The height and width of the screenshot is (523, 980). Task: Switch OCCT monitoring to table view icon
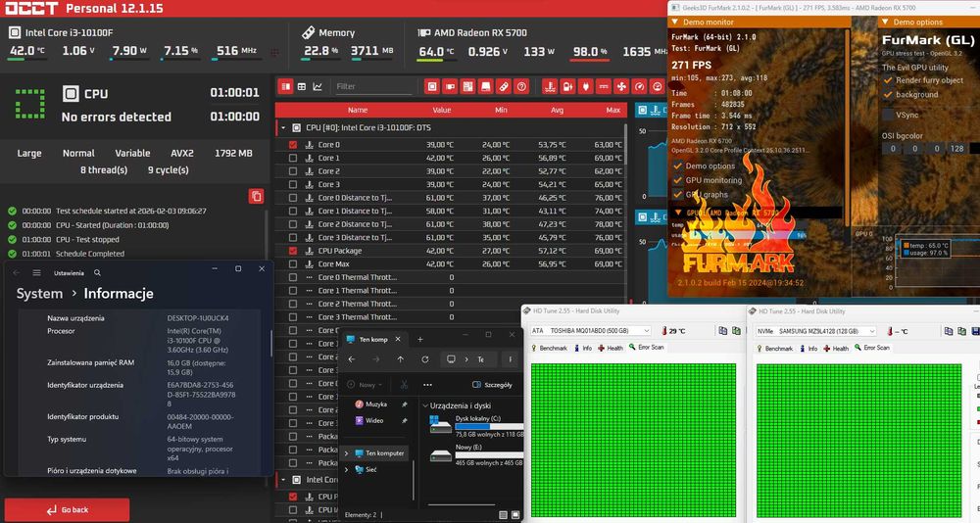(x=302, y=86)
